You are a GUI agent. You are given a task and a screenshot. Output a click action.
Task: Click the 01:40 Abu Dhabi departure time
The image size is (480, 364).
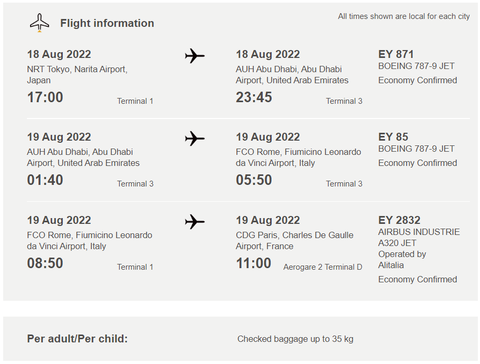(45, 180)
